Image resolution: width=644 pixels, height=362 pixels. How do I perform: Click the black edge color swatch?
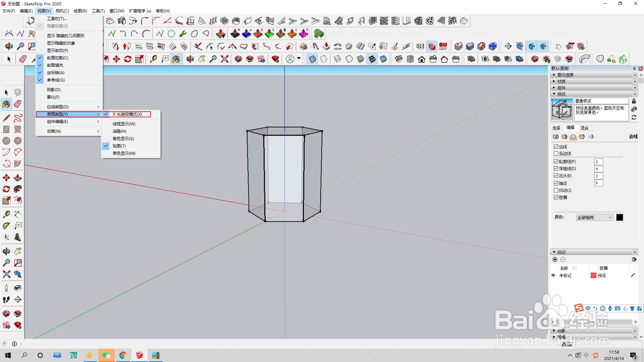(620, 218)
